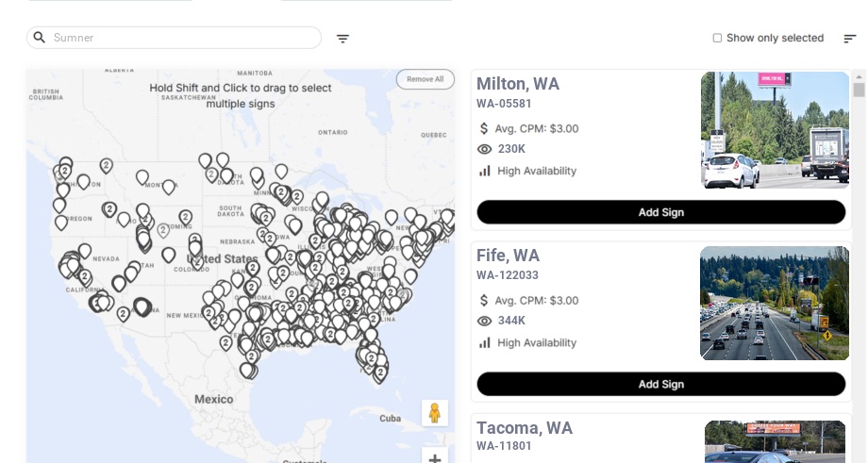Viewport: 868px width, 463px height.
Task: Click the Milton, WA listing title
Action: pos(518,84)
